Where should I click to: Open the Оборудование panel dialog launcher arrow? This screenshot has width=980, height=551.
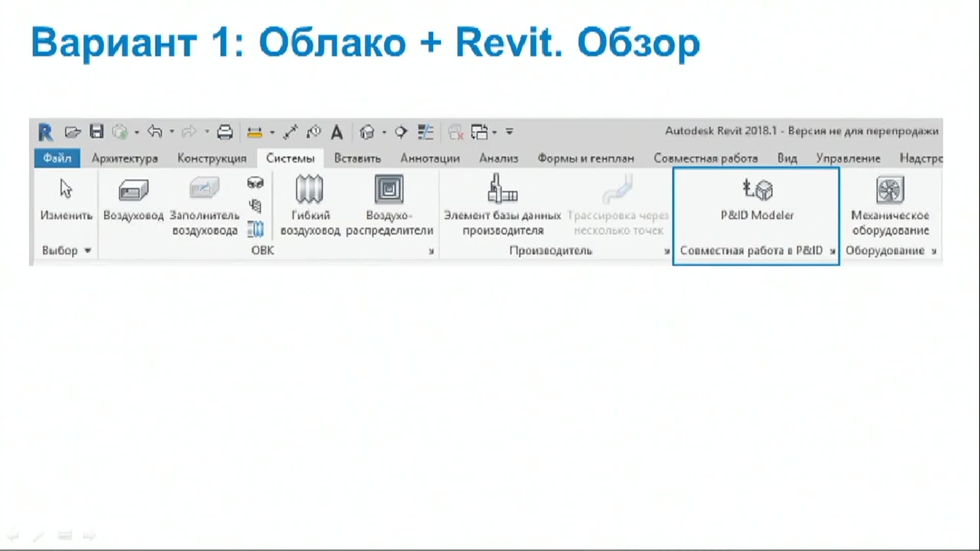934,251
